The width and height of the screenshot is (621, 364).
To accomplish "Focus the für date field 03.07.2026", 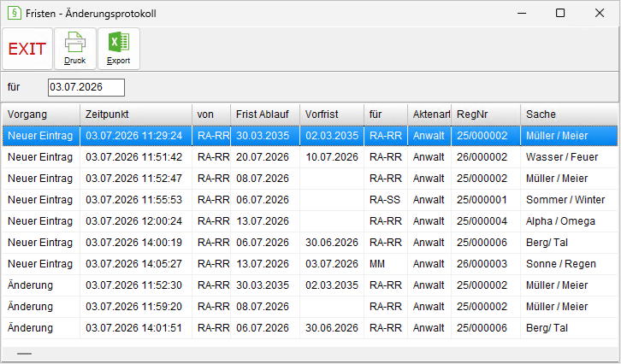I will point(86,87).
